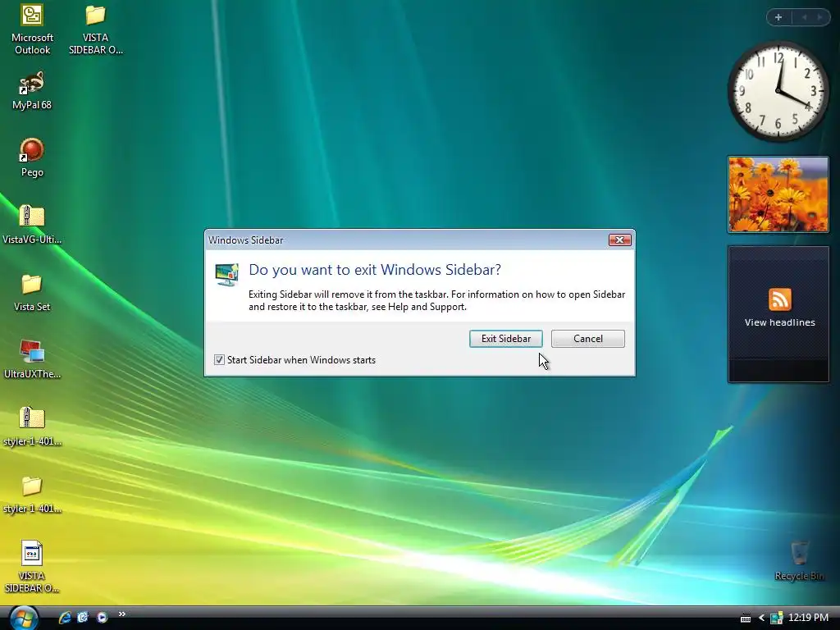Select the styler-1-401 folder icon
The height and width of the screenshot is (630, 840).
point(32,494)
